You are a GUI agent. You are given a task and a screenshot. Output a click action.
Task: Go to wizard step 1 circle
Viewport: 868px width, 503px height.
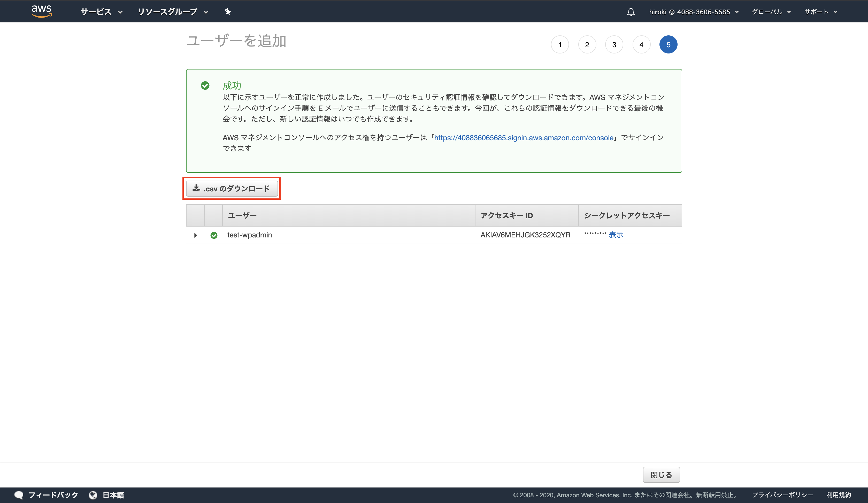(x=560, y=44)
